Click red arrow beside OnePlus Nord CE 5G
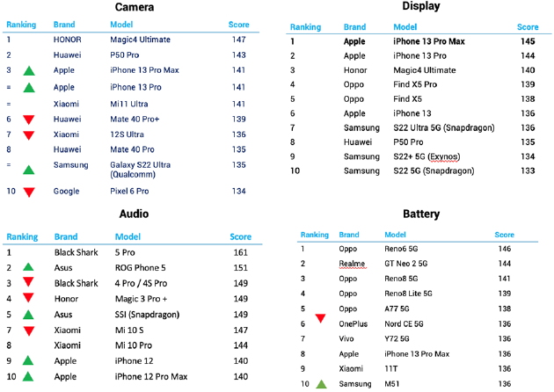This screenshot has width=554, height=392. [320, 320]
